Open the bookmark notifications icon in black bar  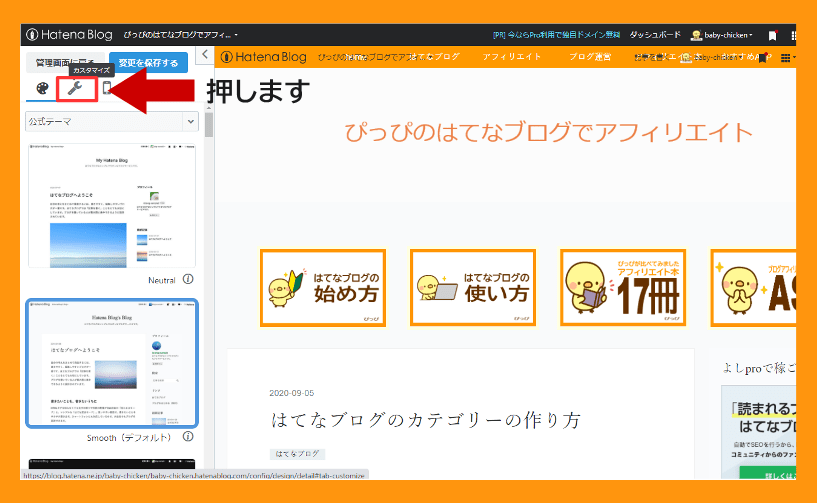pyautogui.click(x=773, y=35)
